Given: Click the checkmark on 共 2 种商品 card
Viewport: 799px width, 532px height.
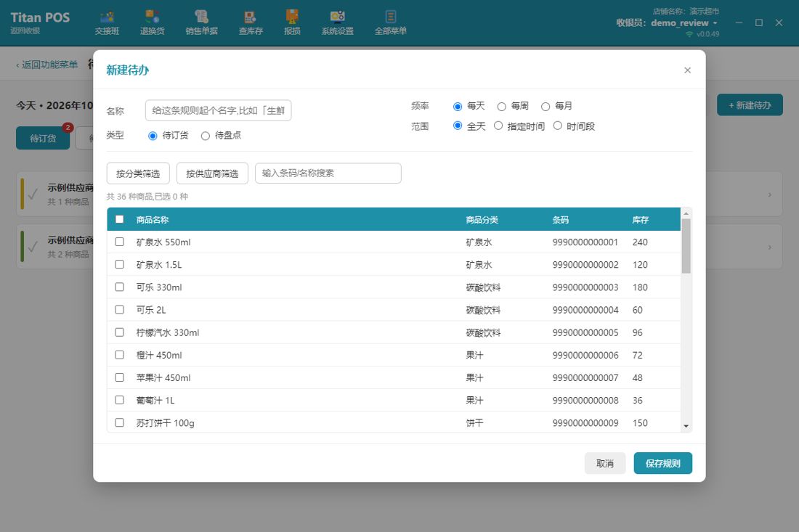Looking at the screenshot, I should [x=33, y=247].
